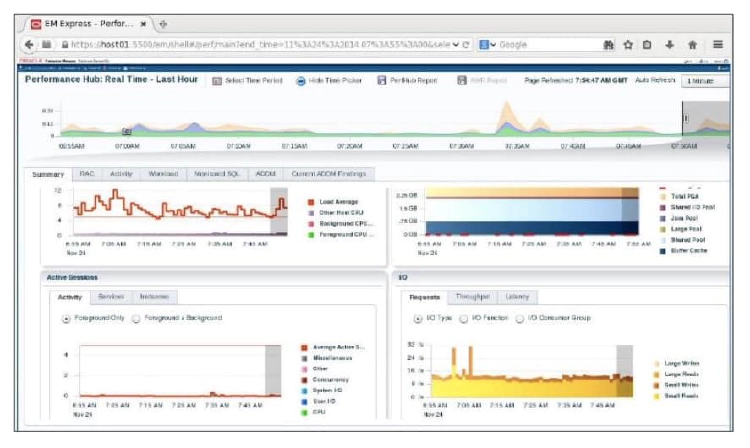Click the Hide Time Picker icon
Viewport: 750px width, 448px height.
[301, 81]
